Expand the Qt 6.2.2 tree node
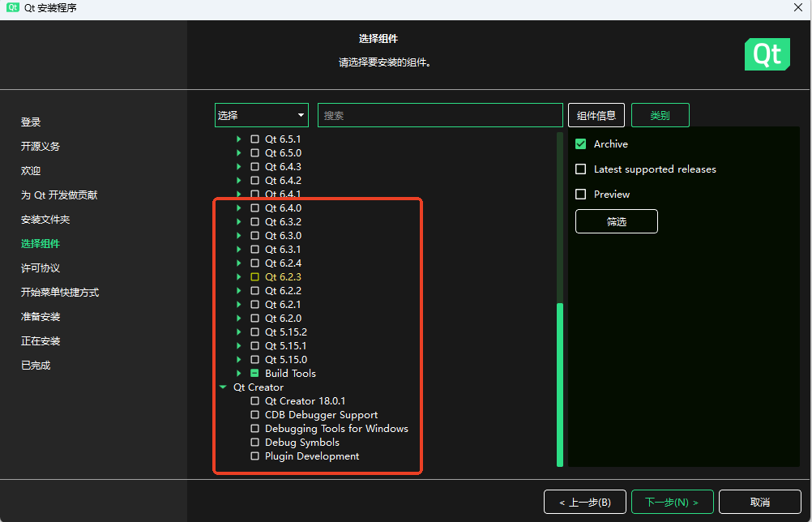The image size is (812, 522). pyautogui.click(x=239, y=290)
